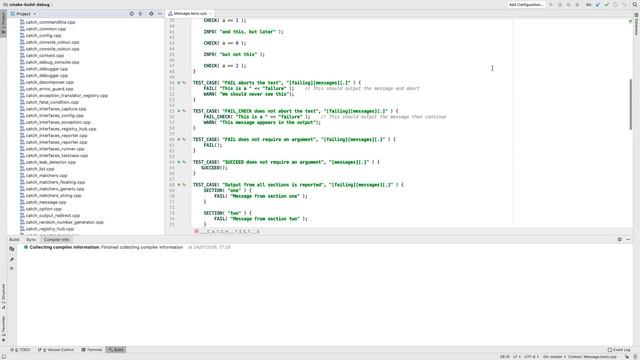640x360 pixels.
Task: Select the Compiler Info tab
Action: (x=56, y=240)
